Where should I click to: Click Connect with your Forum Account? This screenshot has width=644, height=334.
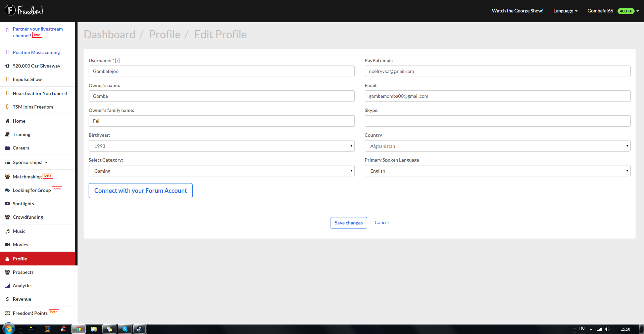pos(141,191)
